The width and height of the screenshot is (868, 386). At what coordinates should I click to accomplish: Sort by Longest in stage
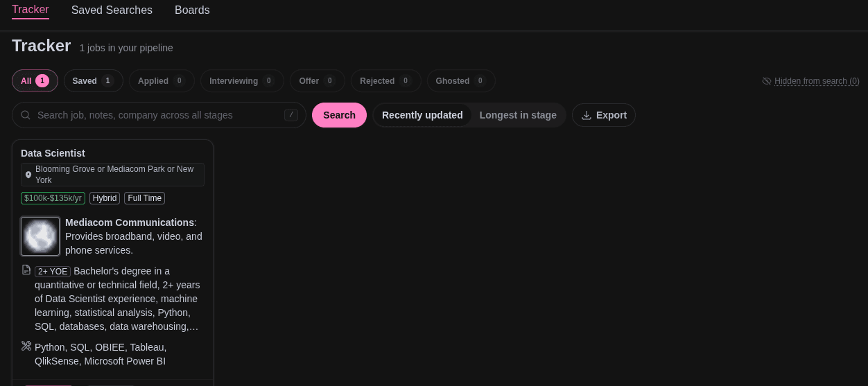point(518,115)
